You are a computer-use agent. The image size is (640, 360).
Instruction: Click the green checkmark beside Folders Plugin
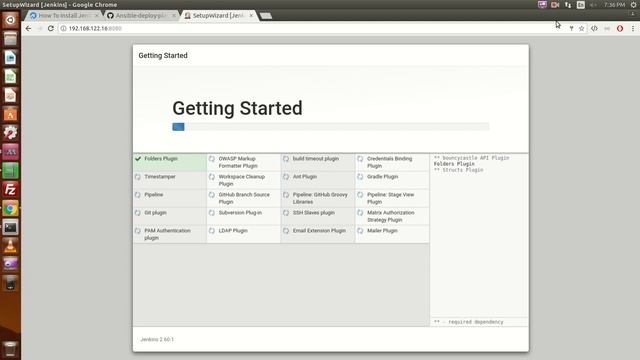[x=138, y=159]
